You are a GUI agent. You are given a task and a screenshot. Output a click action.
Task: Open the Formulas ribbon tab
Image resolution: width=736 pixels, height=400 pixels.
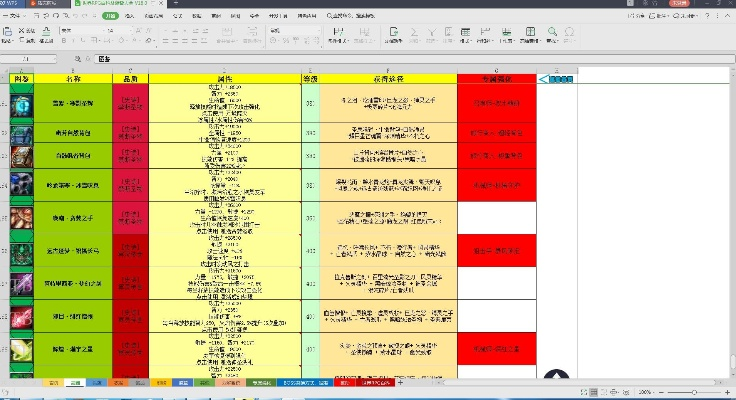coord(177,15)
